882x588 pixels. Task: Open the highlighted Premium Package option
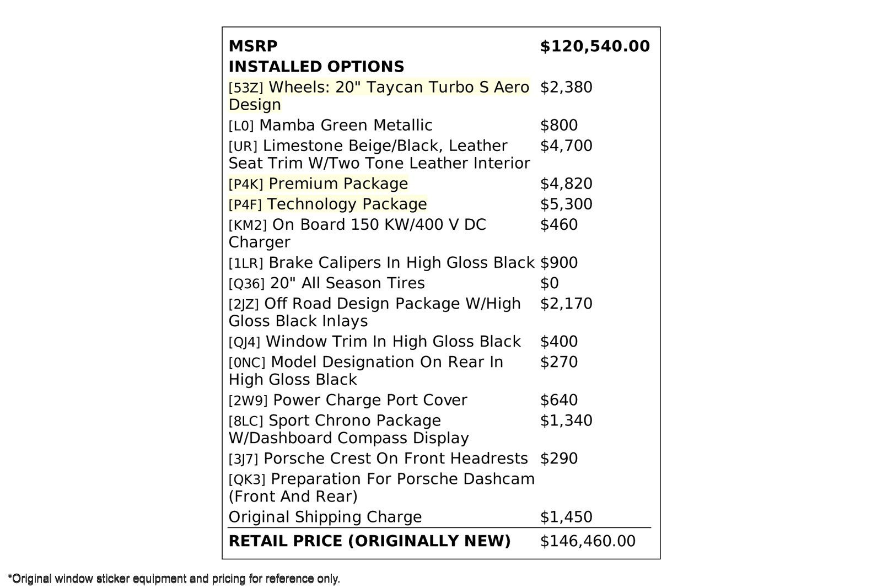pyautogui.click(x=319, y=184)
